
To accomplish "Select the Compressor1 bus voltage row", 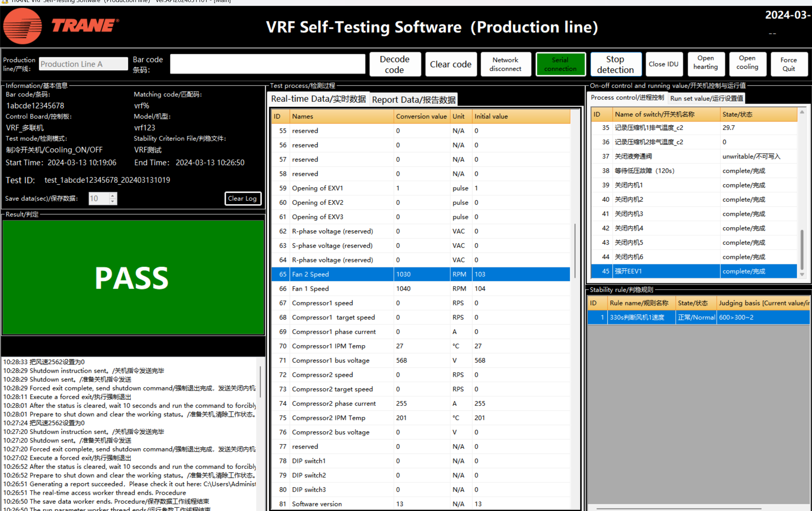I will tap(421, 360).
